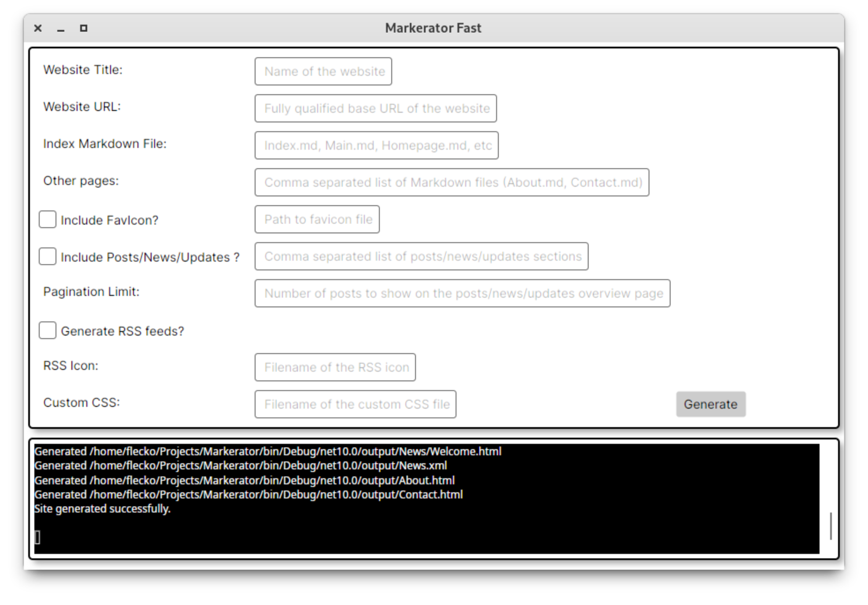Click the RSS Icon filename field
This screenshot has height=605, width=868.
(335, 367)
